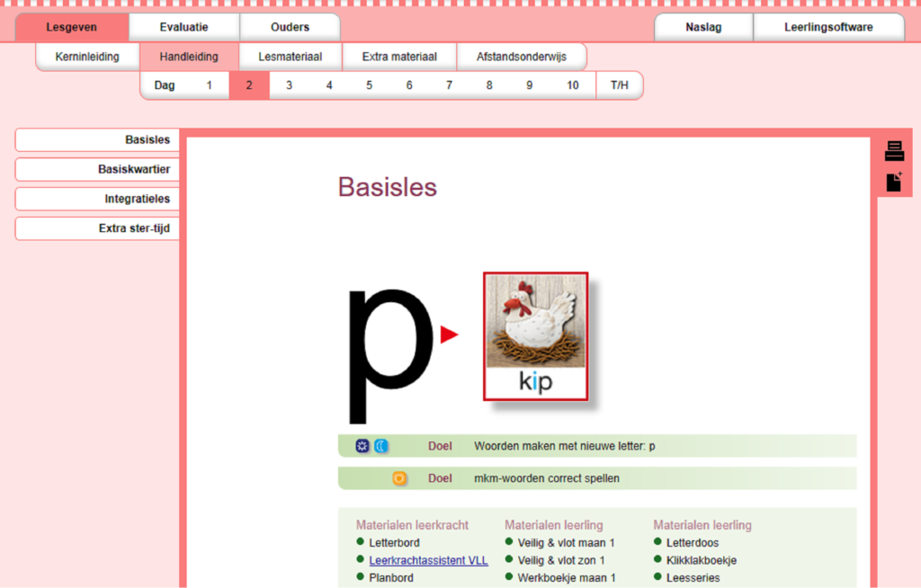Viewport: 921px width, 588px height.
Task: Click the print icon
Action: pos(893,151)
